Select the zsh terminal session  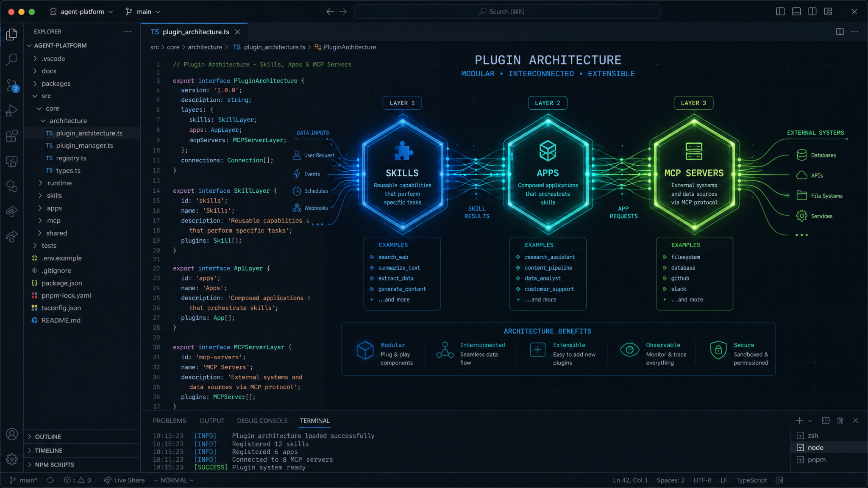829,435
